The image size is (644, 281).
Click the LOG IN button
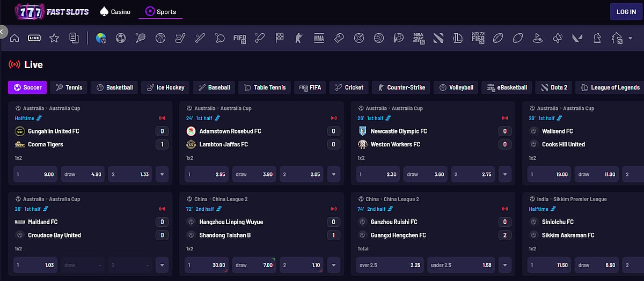tap(626, 11)
